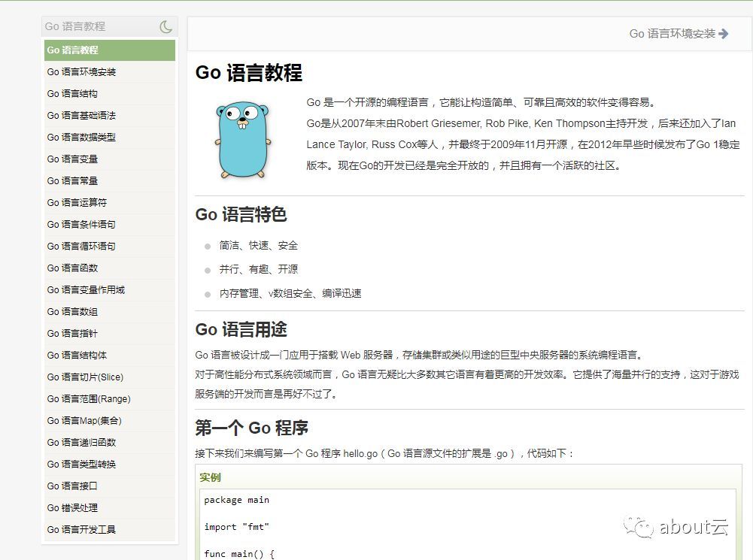Screen dimensions: 753x560
Task: Open Go 语言结构体 chapter link
Action: click(x=110, y=356)
